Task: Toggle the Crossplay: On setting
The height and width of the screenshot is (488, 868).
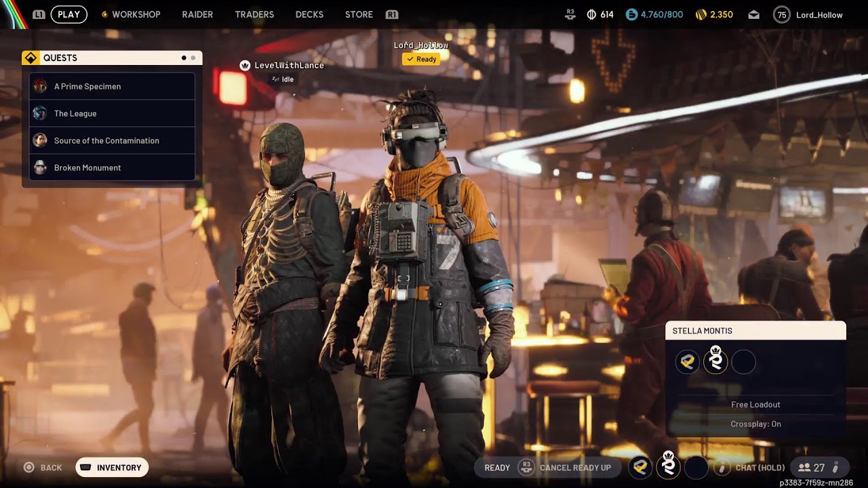Action: click(x=755, y=424)
